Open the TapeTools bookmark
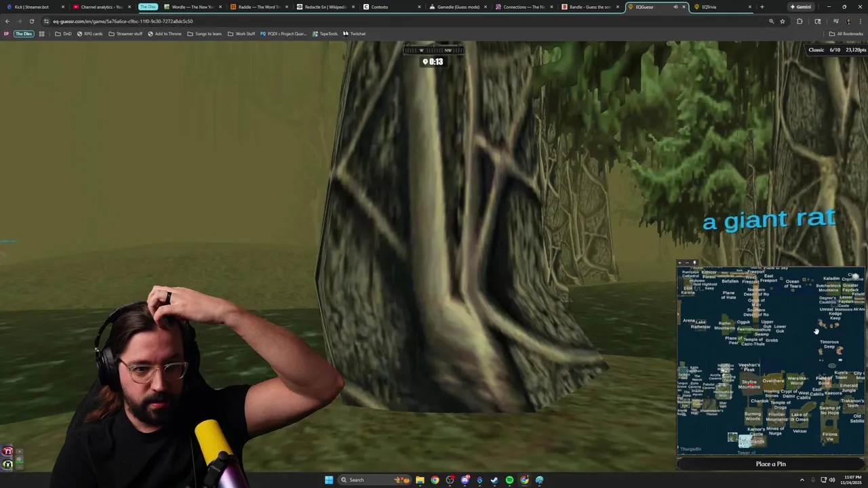This screenshot has width=868, height=488. tap(325, 34)
